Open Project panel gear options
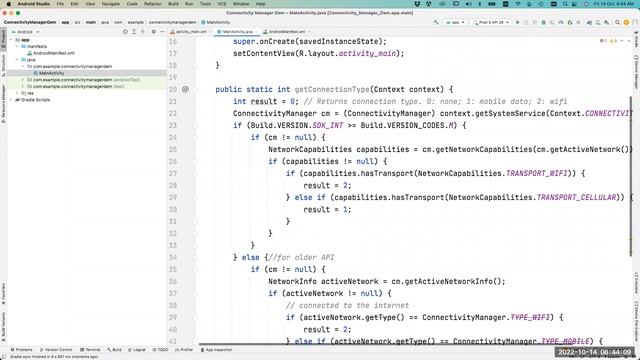This screenshot has height=360, width=640. (153, 31)
